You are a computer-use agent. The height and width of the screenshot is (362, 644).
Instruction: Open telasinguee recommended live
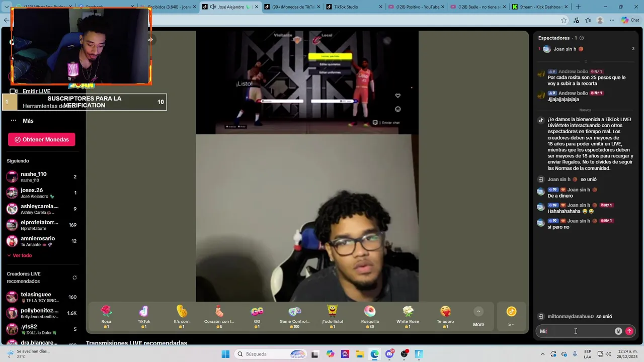(x=42, y=297)
